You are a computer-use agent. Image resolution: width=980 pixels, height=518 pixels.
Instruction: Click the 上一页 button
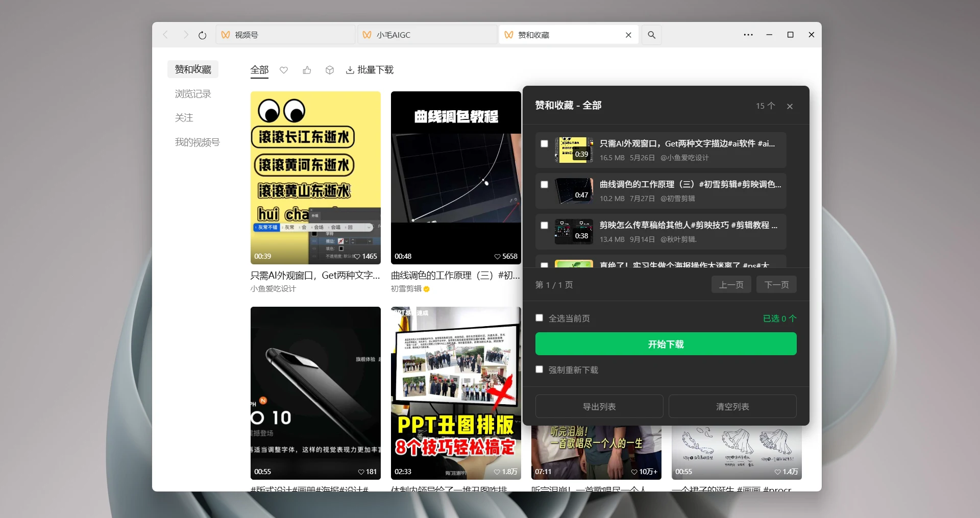pyautogui.click(x=731, y=285)
